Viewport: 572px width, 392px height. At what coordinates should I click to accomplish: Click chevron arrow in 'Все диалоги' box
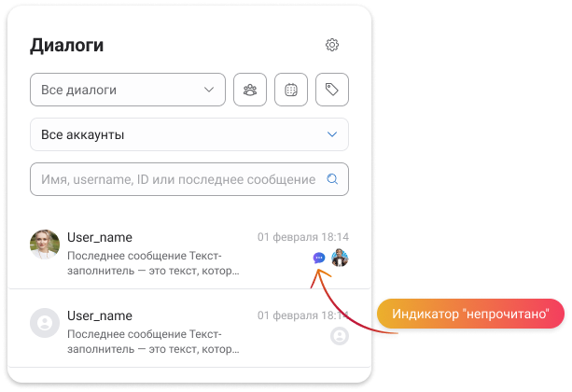(209, 90)
